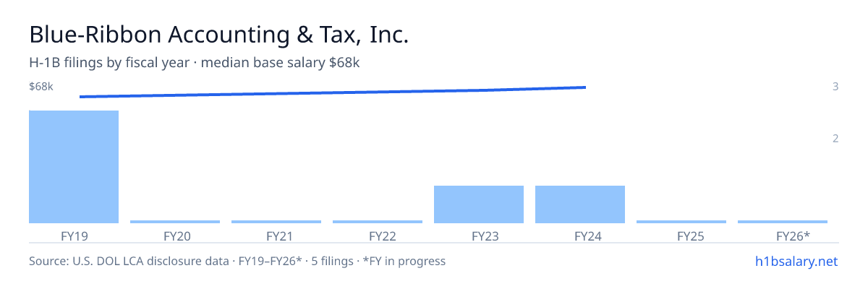Screen dimensions: 868x289
Task: Click the right axis value 2
Action: tap(835, 138)
